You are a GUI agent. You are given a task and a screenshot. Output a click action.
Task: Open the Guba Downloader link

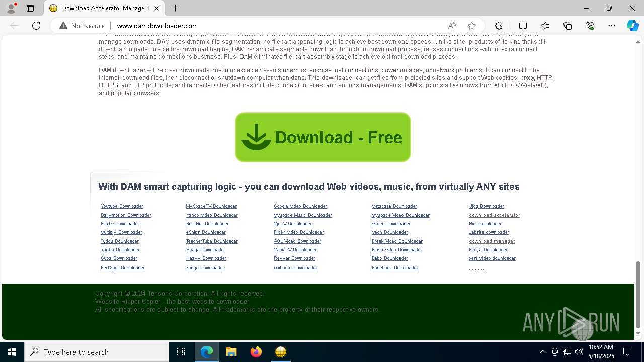[119, 258]
